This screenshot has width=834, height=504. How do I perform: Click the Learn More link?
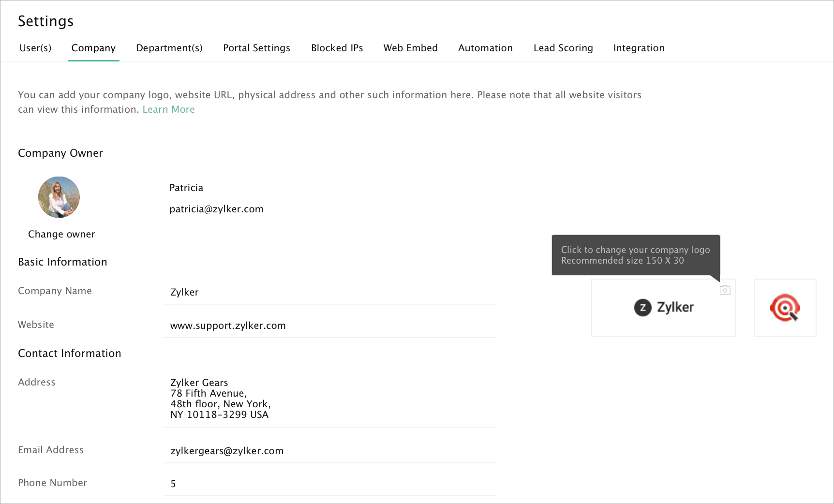[x=168, y=109]
